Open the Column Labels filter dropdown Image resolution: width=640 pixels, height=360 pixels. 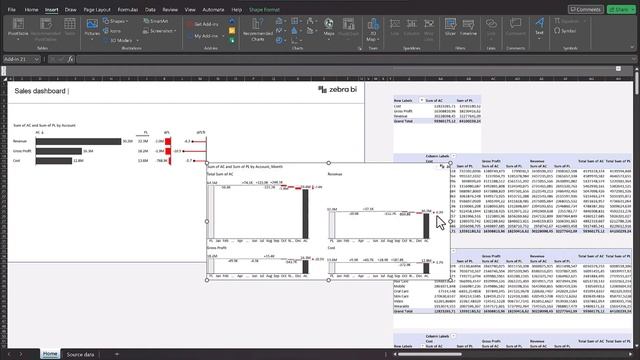tap(453, 156)
